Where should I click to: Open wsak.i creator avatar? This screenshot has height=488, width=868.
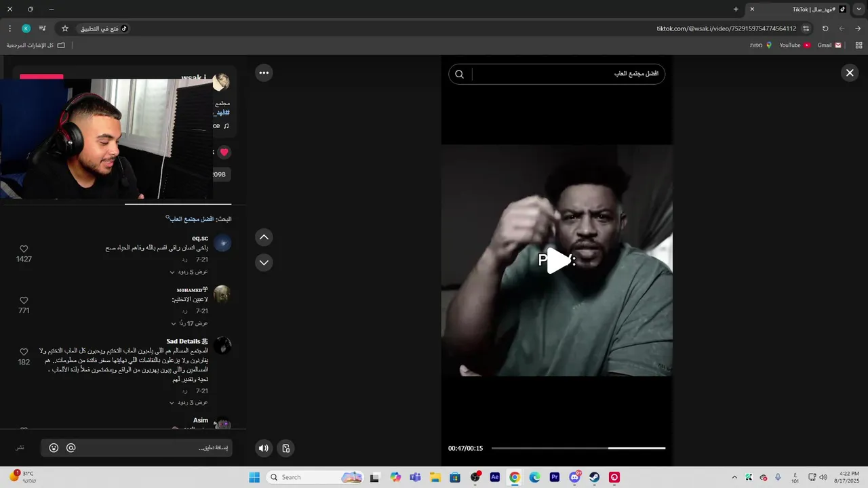pos(221,83)
